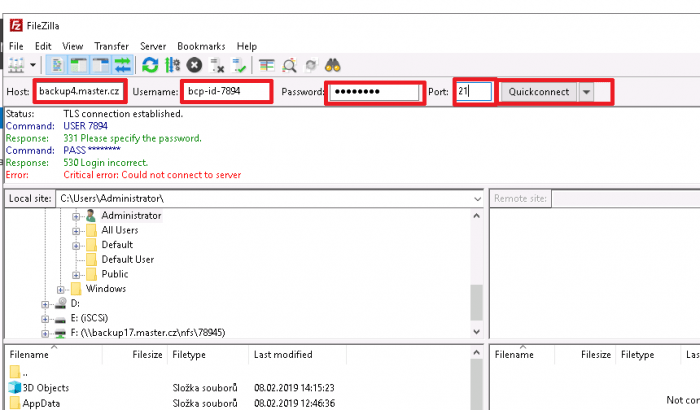Open the View menu
The width and height of the screenshot is (700, 410).
(72, 46)
